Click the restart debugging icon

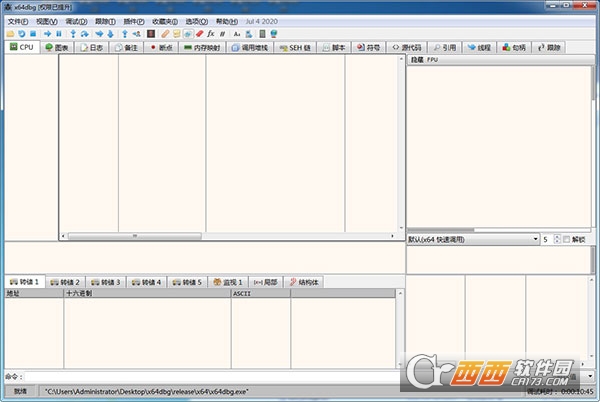[x=21, y=33]
